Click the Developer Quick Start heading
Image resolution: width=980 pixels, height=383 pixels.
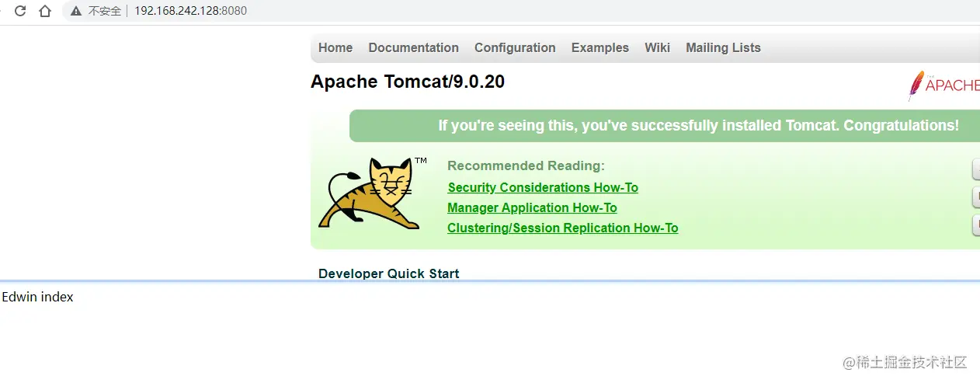click(389, 273)
